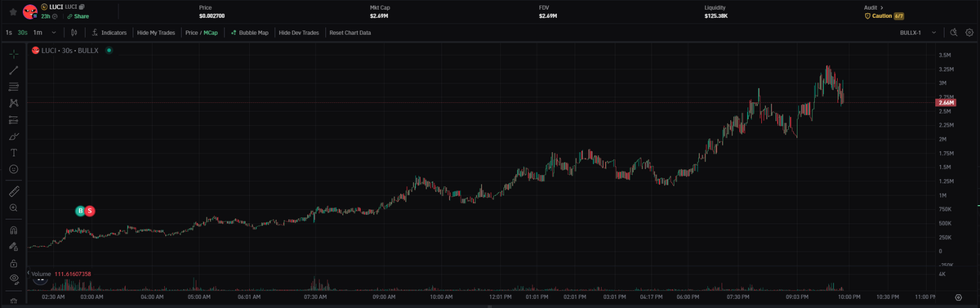The image size is (980, 308).
Task: Select the zoom in tool
Action: click(14, 208)
